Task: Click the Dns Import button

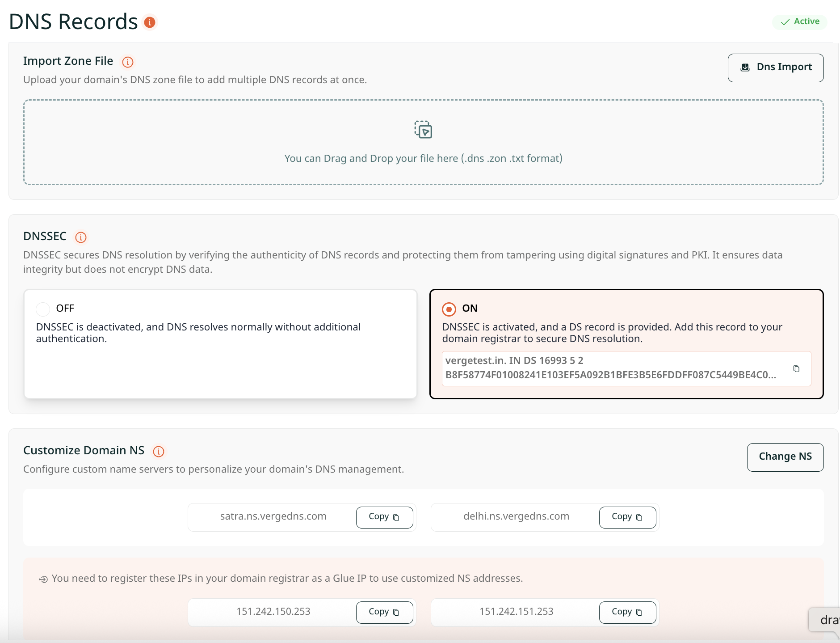Action: point(775,68)
